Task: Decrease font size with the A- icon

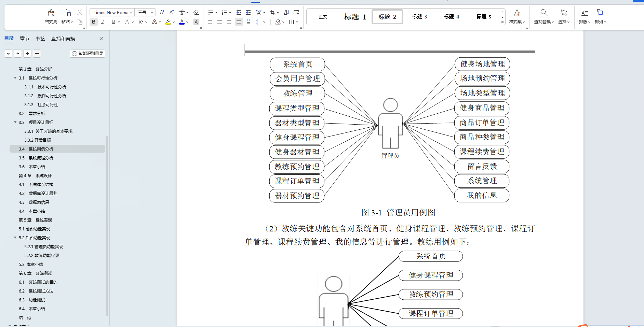Action: pyautogui.click(x=172, y=12)
